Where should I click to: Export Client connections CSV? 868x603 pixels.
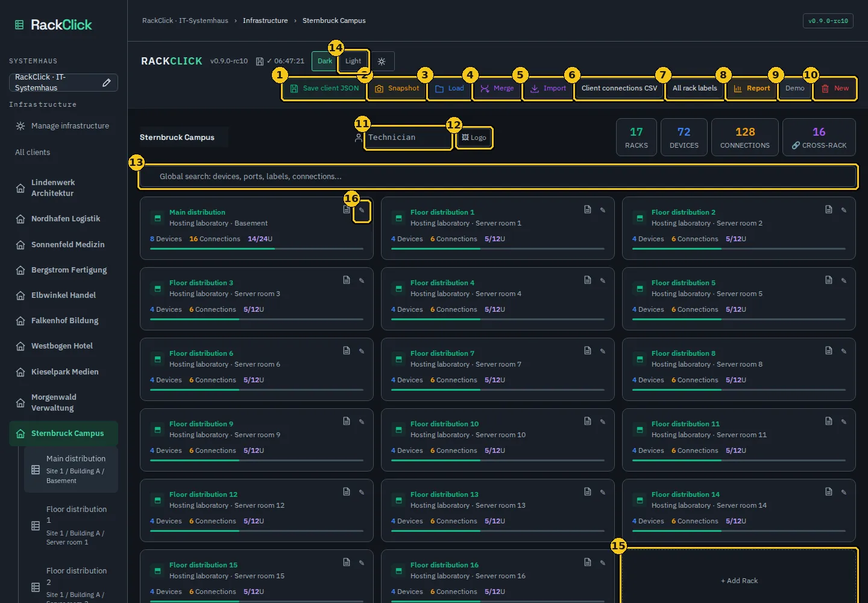(619, 89)
